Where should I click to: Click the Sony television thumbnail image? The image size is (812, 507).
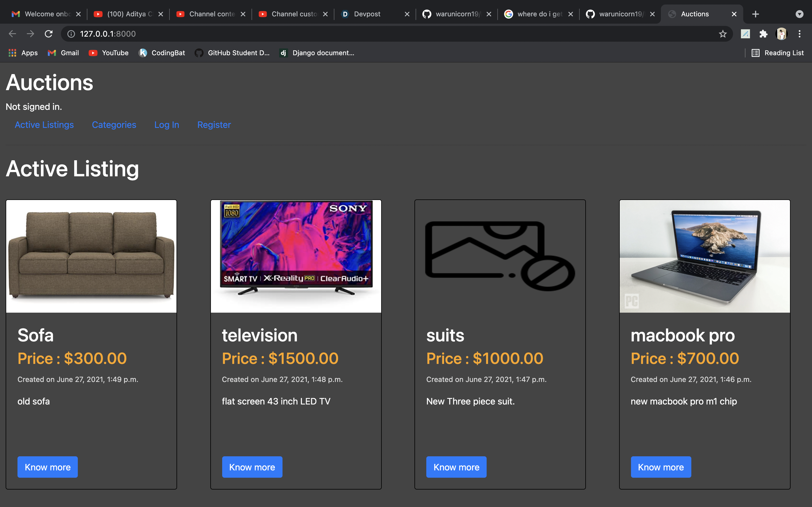click(295, 256)
